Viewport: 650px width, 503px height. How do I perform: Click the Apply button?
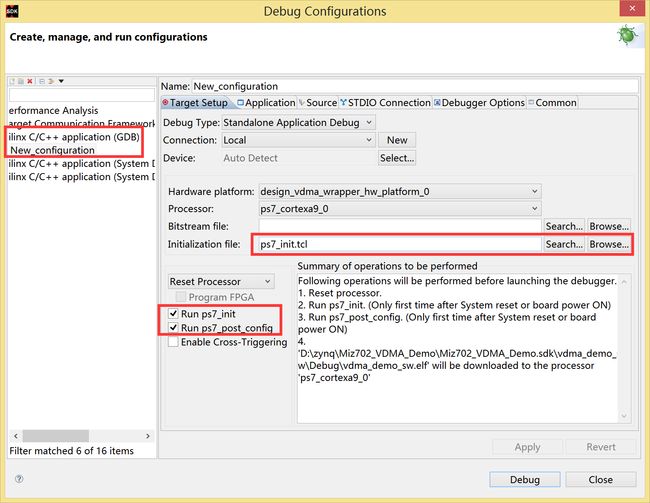coord(527,447)
